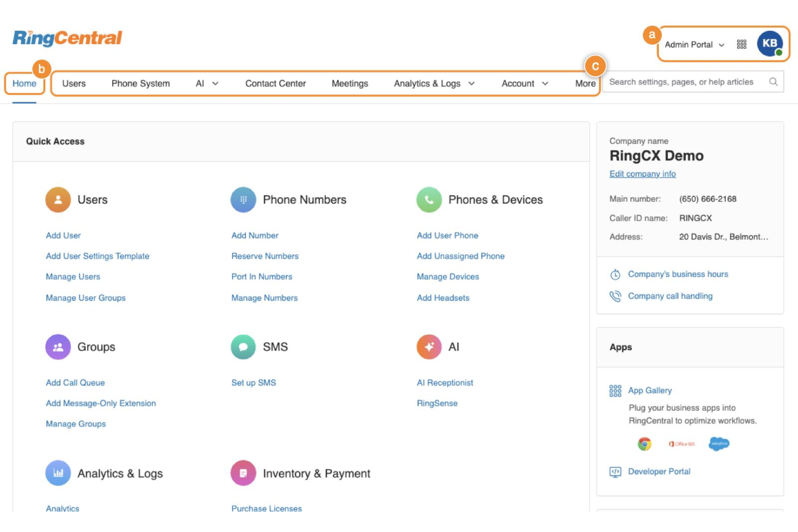The height and width of the screenshot is (532, 798).
Task: Open the KB user profile avatar
Action: tap(770, 44)
